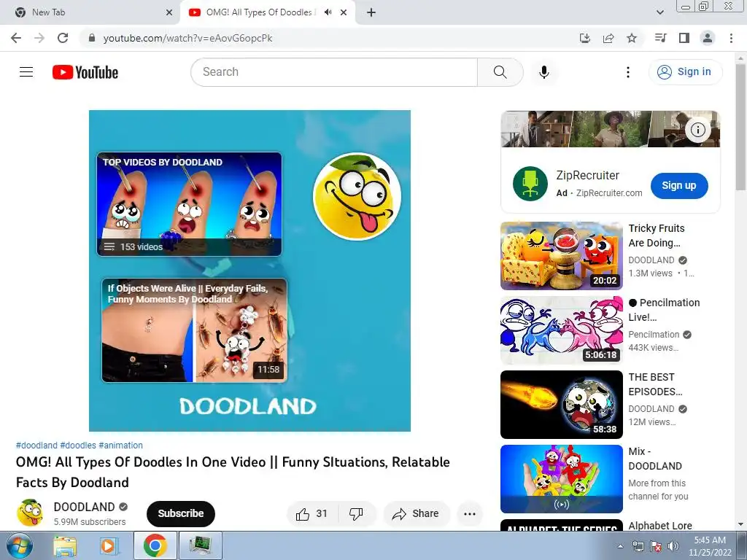This screenshot has width=747, height=560.
Task: Add a new browser tab
Action: click(x=371, y=12)
